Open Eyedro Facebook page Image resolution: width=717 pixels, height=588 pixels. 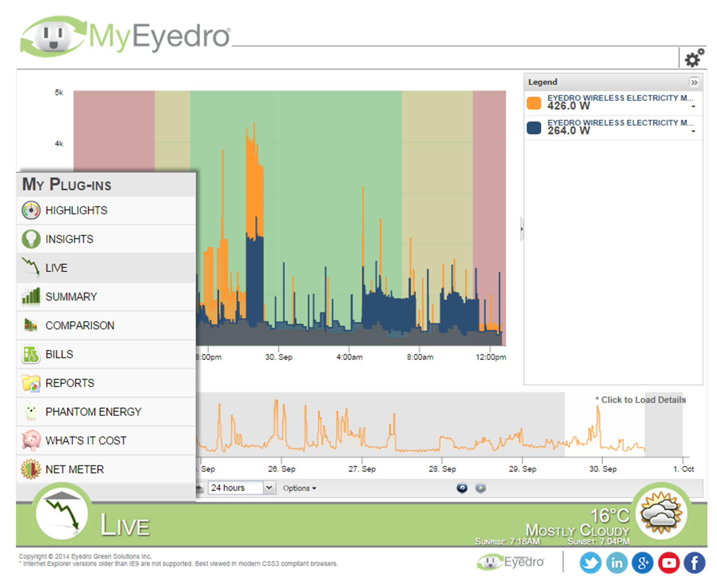(x=694, y=563)
